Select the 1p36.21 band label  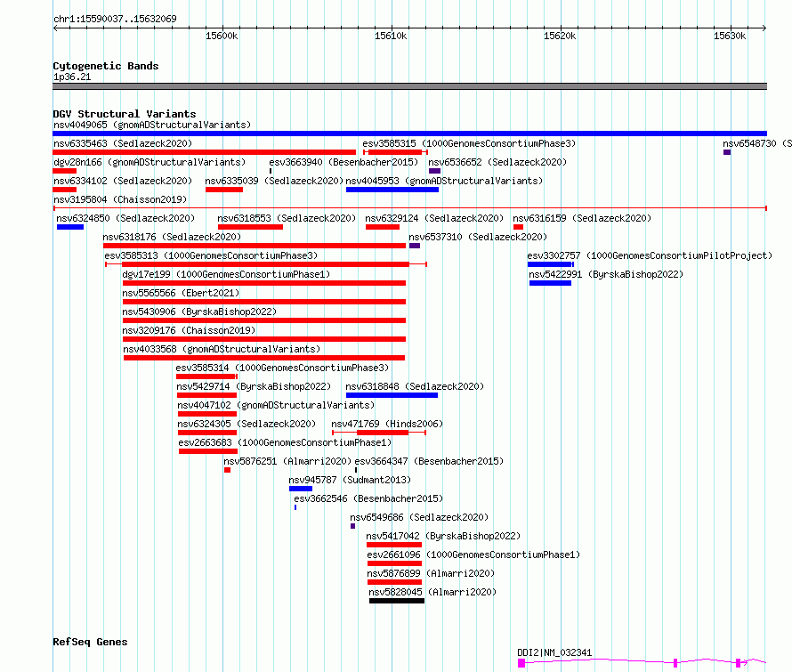(x=72, y=77)
